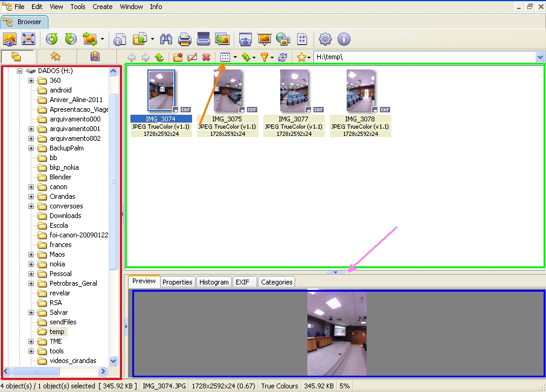Click the fullscreen view toolbar icon
This screenshot has width=546, height=392.
[28, 39]
